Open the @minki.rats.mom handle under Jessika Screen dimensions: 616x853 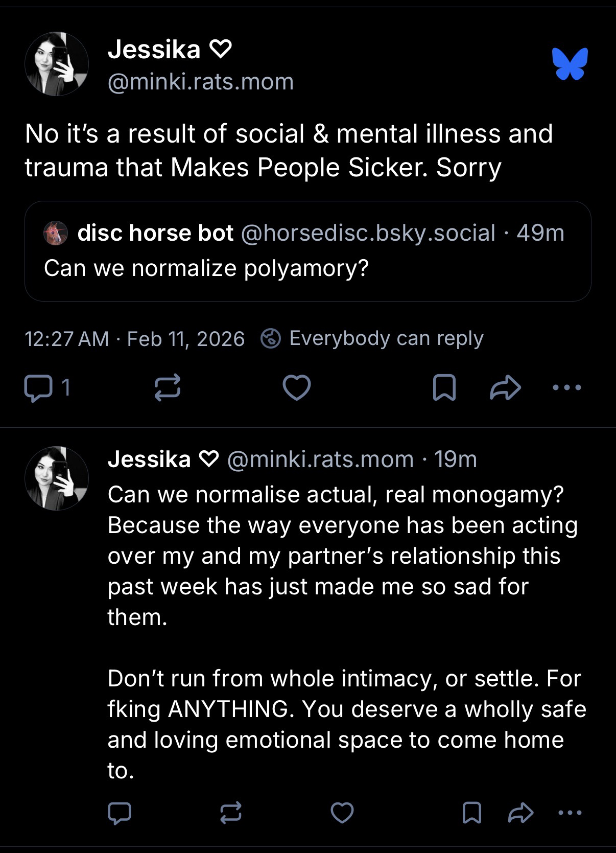point(201,82)
